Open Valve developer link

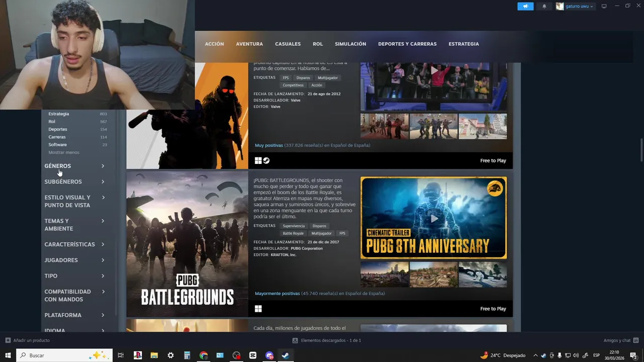click(295, 100)
